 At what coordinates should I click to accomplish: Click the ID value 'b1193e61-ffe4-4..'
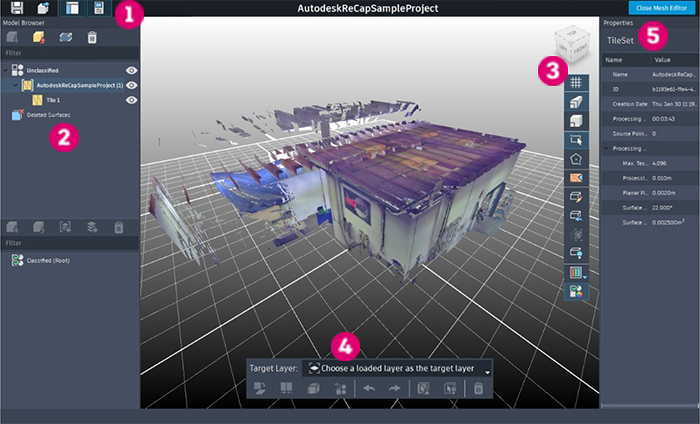point(674,89)
